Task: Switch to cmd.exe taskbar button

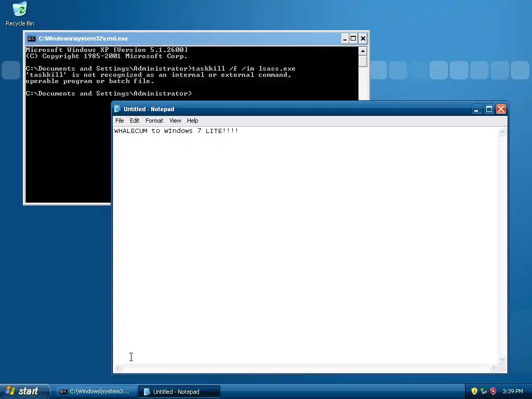Action: coord(96,392)
